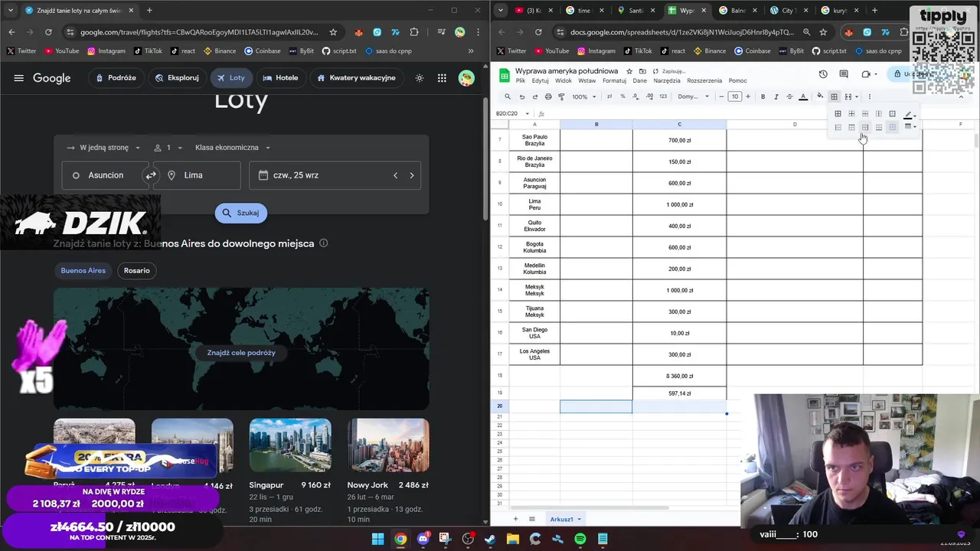
Task: Open the Wstaw menu
Action: click(587, 80)
